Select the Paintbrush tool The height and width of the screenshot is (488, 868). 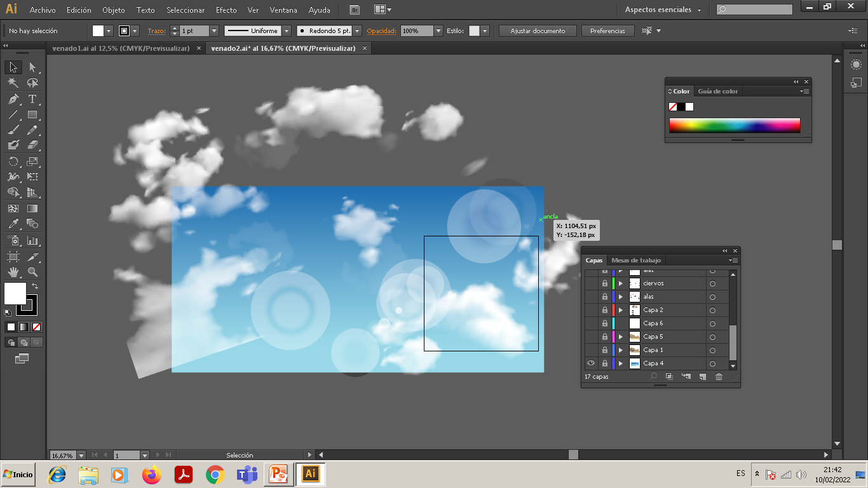(x=13, y=130)
